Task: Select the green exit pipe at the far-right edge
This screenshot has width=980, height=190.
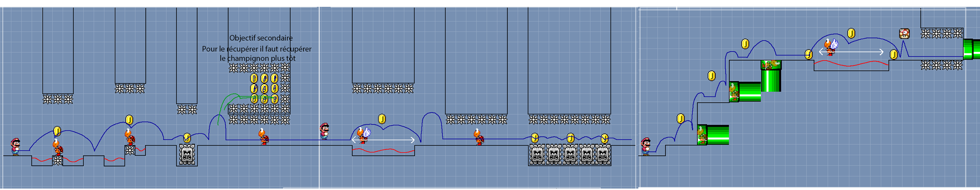Action: pos(971,49)
